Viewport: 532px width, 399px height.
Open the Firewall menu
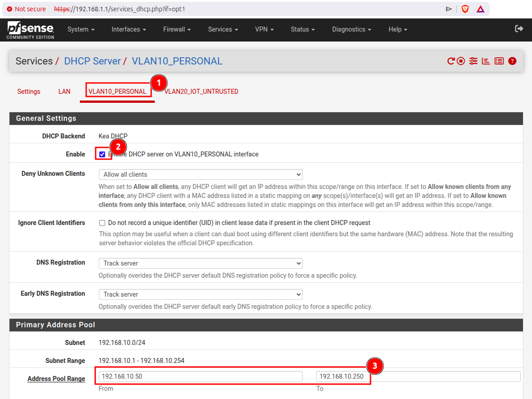pyautogui.click(x=177, y=29)
